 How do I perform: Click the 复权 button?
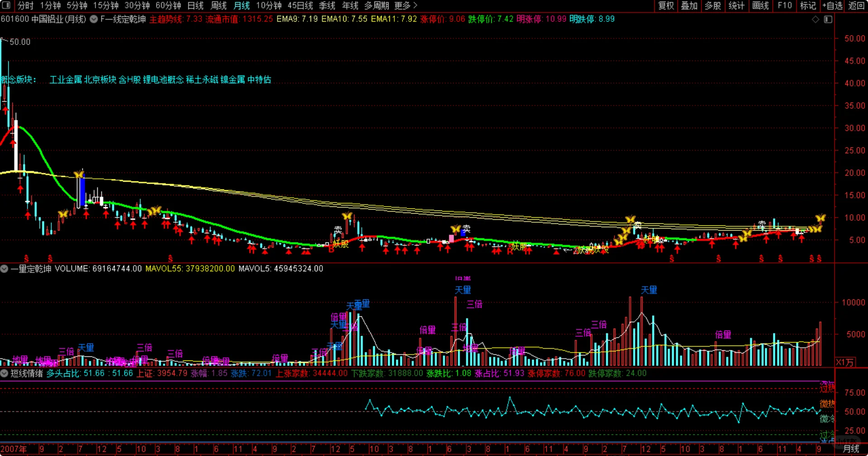(x=666, y=5)
